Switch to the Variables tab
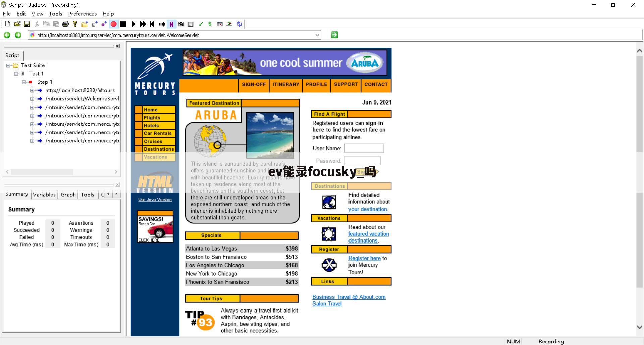Image resolution: width=644 pixels, height=345 pixels. point(44,195)
